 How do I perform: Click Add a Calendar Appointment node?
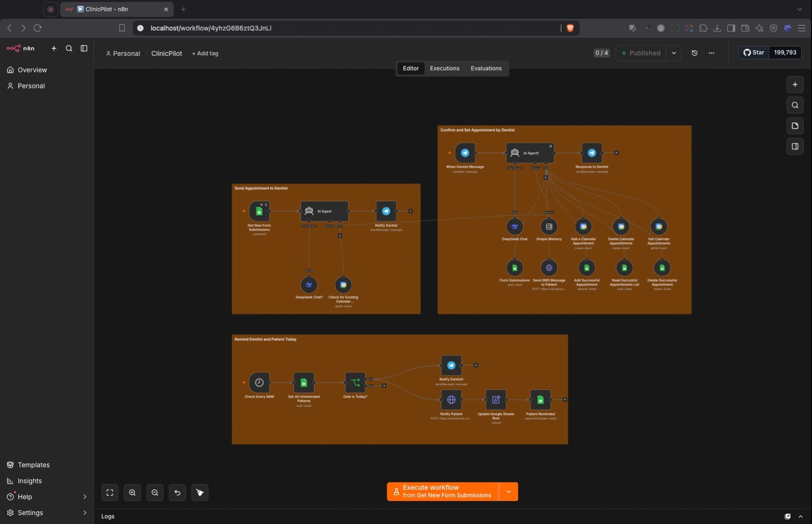pos(583,226)
